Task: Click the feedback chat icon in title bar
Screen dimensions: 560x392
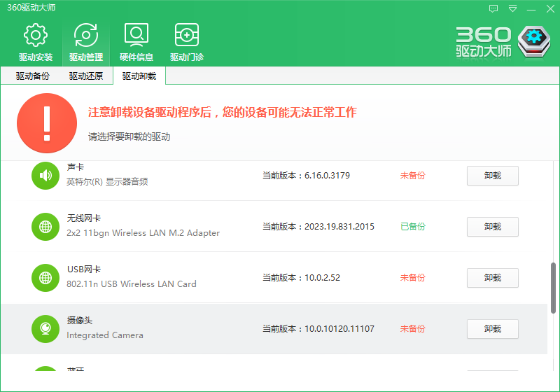Action: [493, 8]
